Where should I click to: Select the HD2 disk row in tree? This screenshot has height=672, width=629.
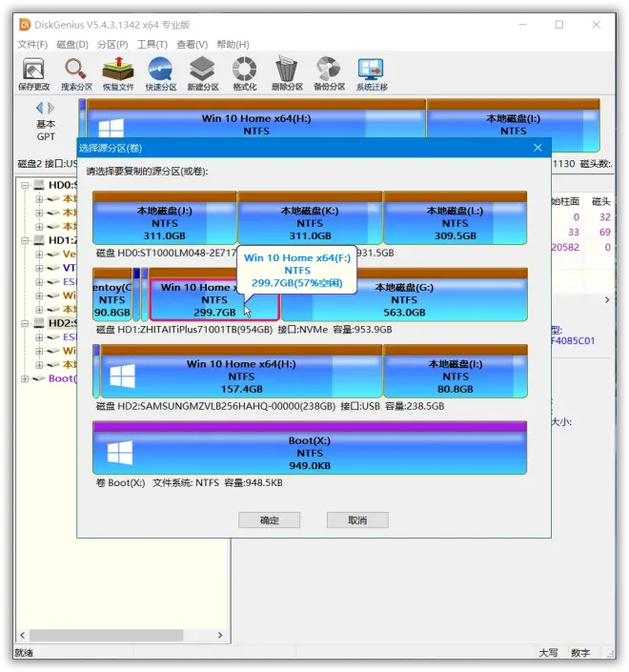click(55, 323)
